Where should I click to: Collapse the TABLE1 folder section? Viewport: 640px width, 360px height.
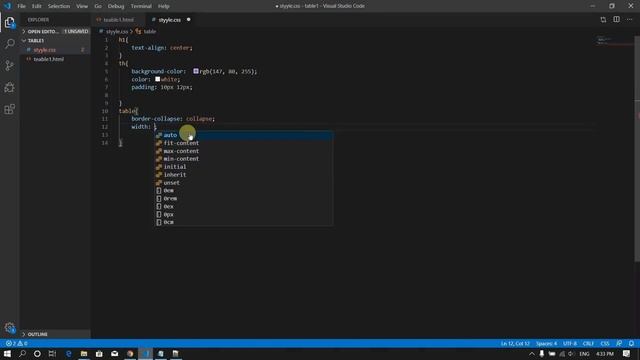pos(55,40)
